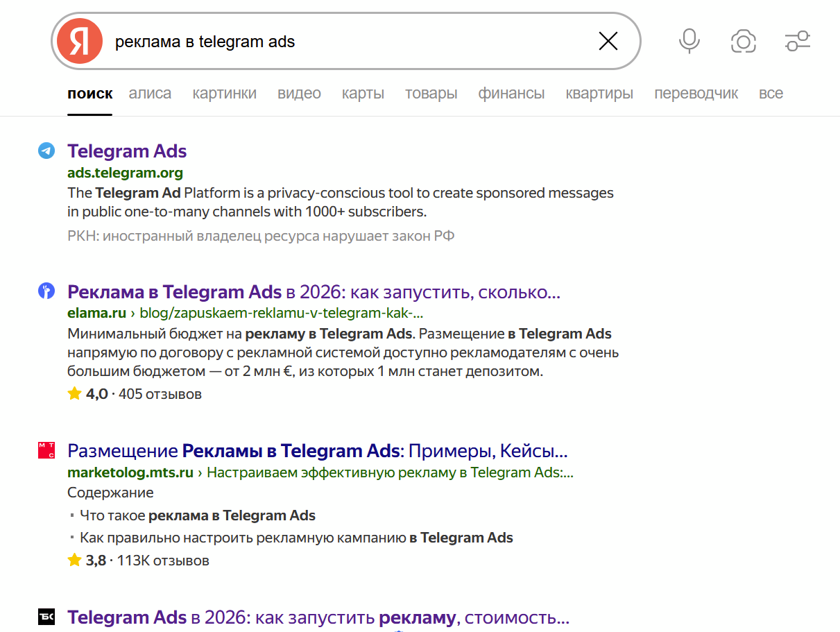Screen dimensions: 840x632
Task: Click the MTS favicon beside third result
Action: click(x=46, y=450)
